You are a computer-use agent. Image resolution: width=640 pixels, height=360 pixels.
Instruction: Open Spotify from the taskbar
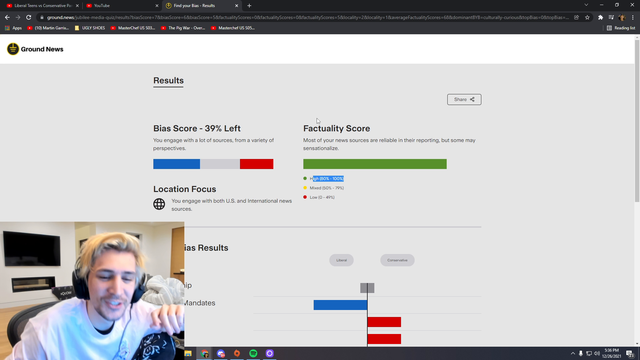[253, 353]
